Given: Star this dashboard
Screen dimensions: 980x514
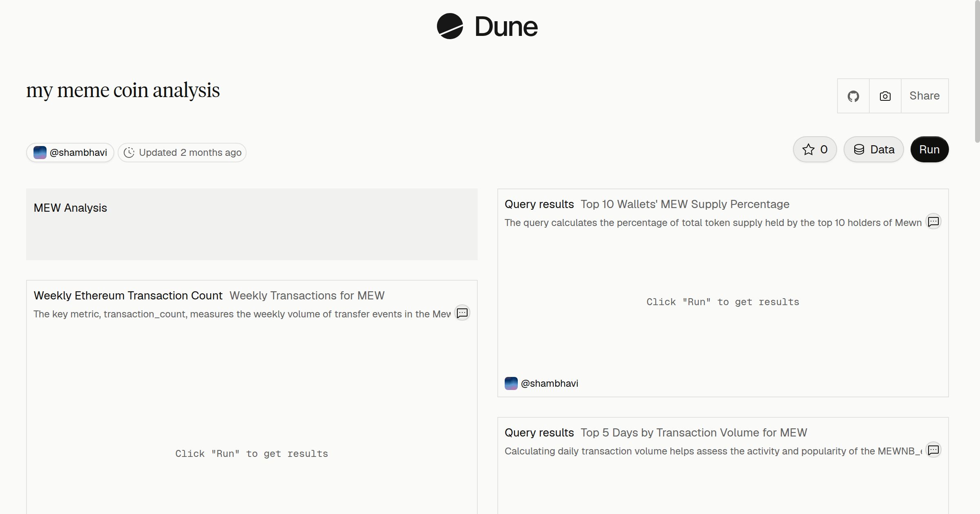Looking at the screenshot, I should pos(815,149).
